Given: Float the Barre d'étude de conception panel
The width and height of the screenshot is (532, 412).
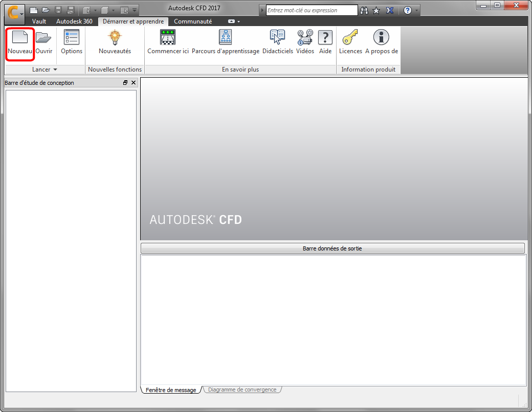Looking at the screenshot, I should (125, 83).
